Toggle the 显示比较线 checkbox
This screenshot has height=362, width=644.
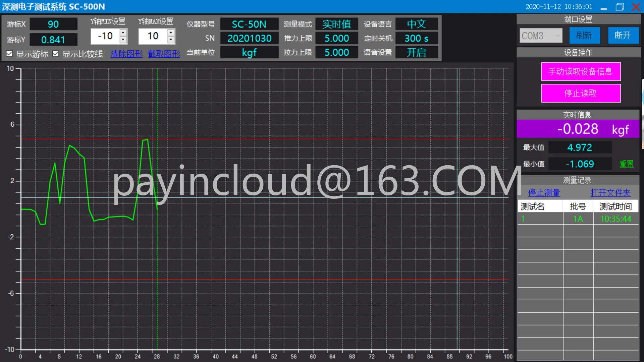[56, 54]
